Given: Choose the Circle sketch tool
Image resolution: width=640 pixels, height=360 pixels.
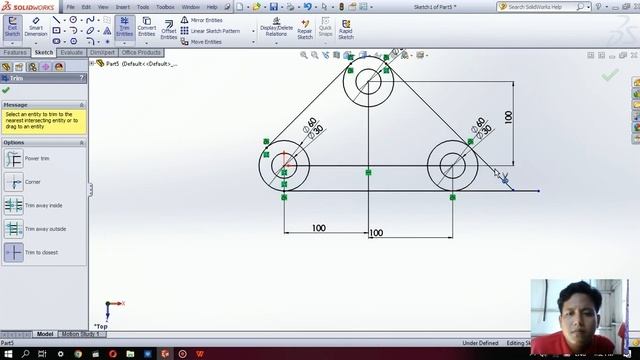Looking at the screenshot, I should 73,20.
